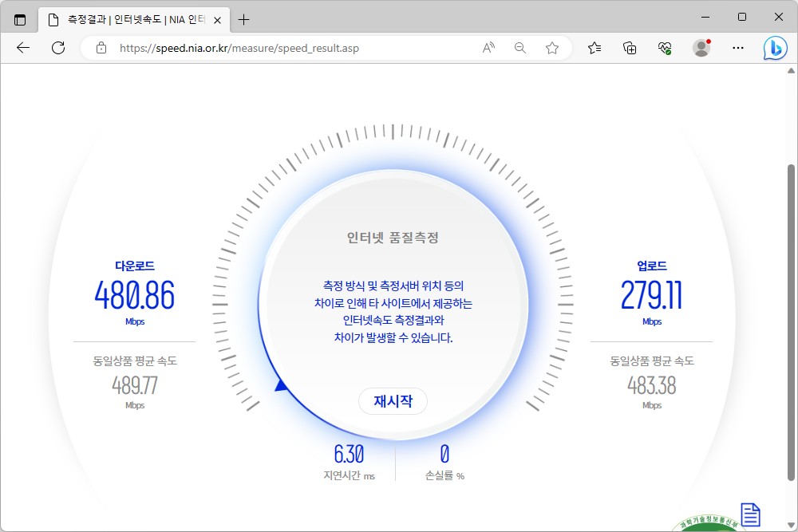Click the vertical scrollbar thumb
The height and width of the screenshot is (532, 798).
click(x=791, y=322)
